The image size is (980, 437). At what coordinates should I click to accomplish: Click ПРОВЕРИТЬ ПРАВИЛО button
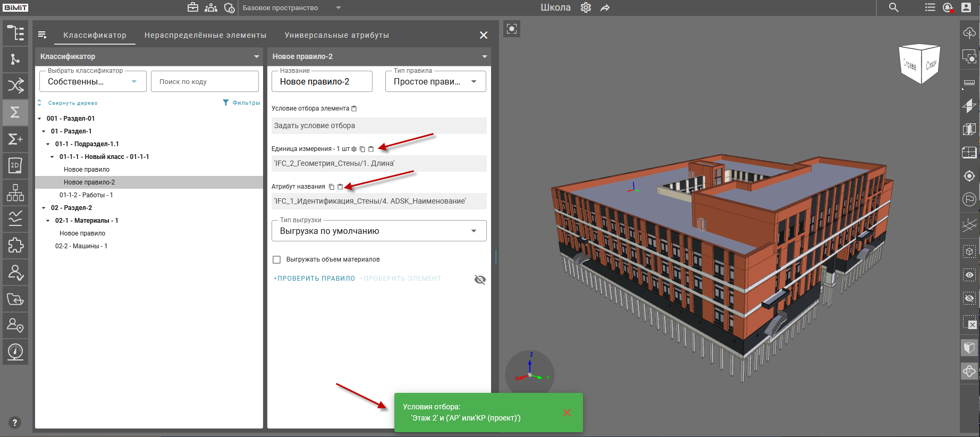pyautogui.click(x=316, y=279)
